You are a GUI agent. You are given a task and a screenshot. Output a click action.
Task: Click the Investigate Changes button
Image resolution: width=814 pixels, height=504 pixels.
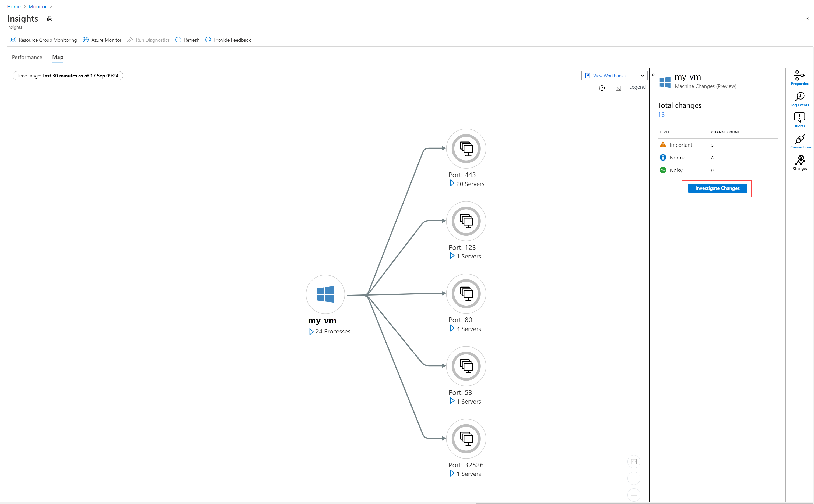pos(717,188)
